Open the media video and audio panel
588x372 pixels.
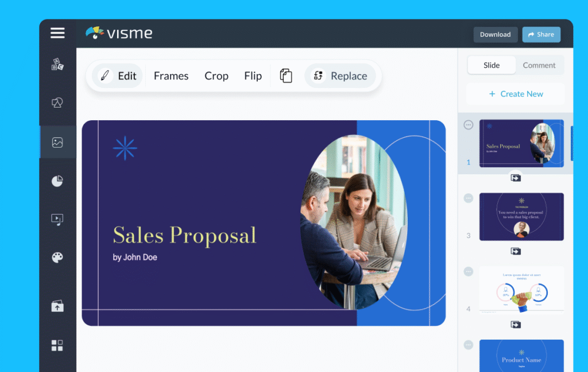click(x=57, y=219)
